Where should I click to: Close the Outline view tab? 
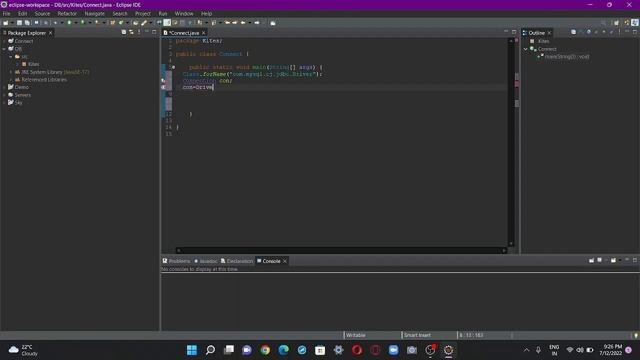pyautogui.click(x=549, y=33)
